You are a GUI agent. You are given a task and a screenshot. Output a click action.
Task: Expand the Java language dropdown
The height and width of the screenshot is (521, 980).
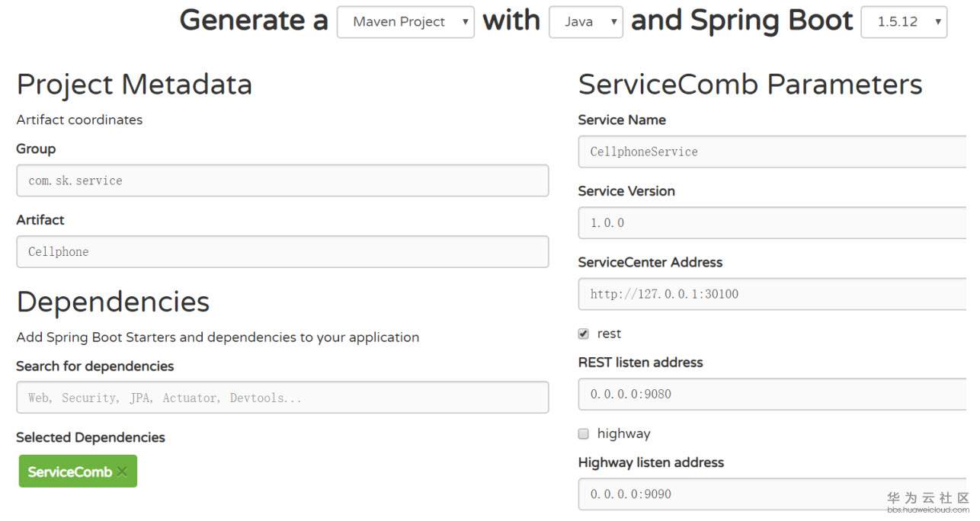point(585,22)
